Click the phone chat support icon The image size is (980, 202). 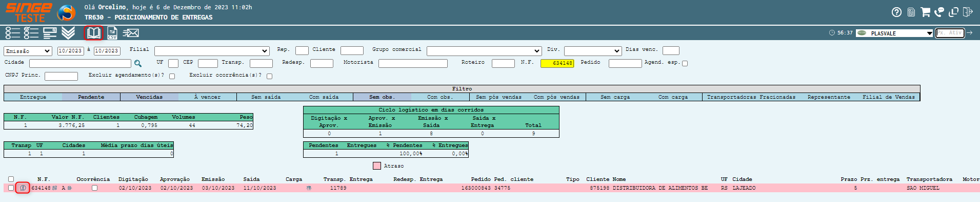click(939, 12)
